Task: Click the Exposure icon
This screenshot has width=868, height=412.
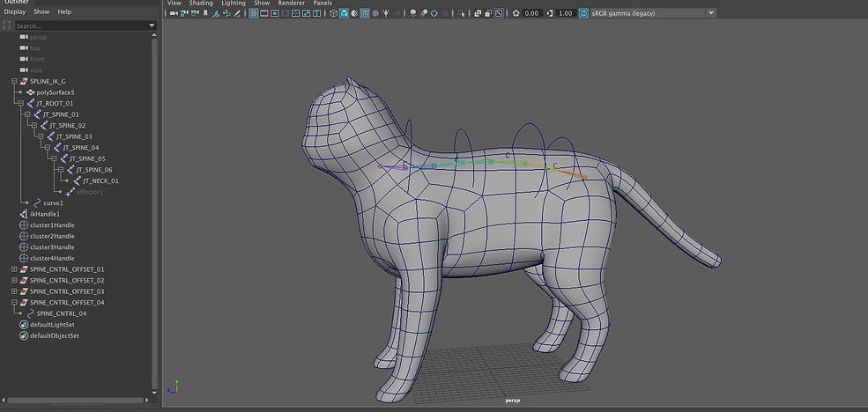Action: (516, 13)
